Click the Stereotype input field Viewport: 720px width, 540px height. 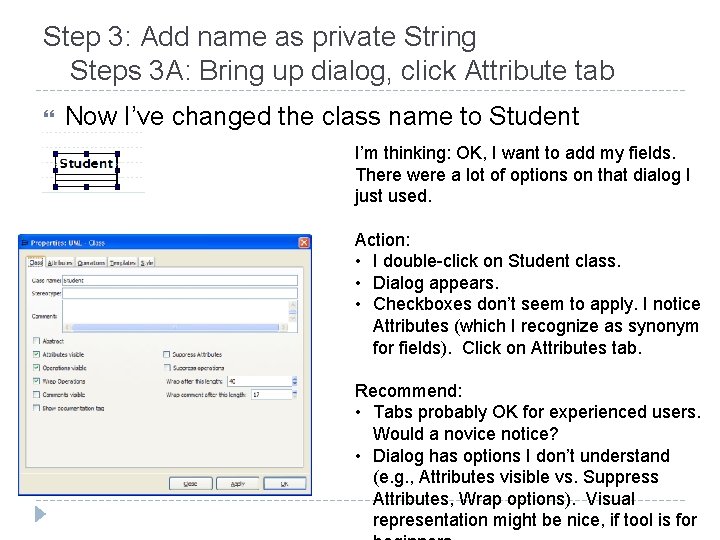(180, 293)
